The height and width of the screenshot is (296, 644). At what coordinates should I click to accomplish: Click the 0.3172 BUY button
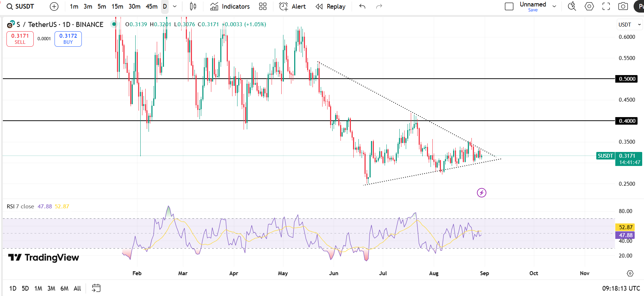[68, 39]
